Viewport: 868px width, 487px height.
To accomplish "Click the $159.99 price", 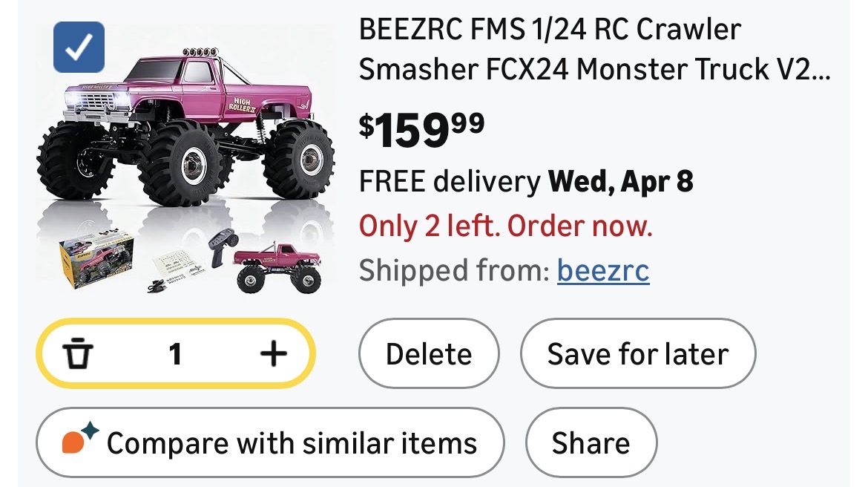I will (421, 128).
